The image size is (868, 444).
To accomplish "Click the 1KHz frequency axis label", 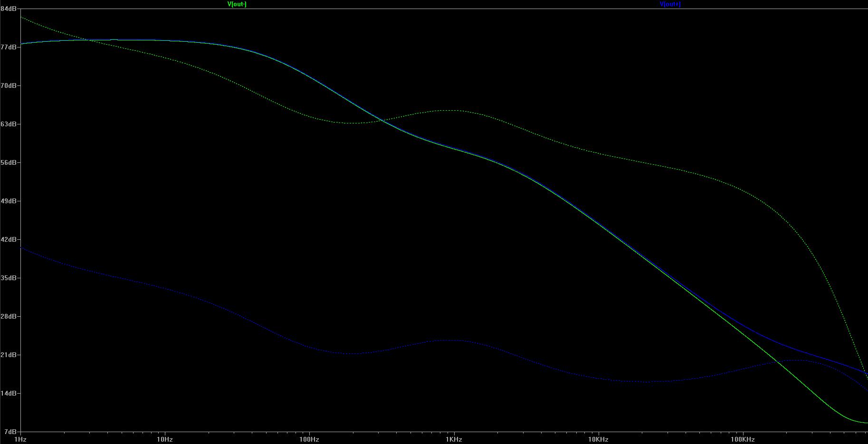I will [x=454, y=440].
